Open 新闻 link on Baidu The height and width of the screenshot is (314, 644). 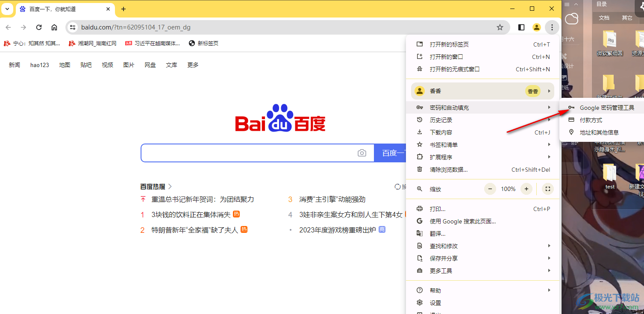coord(15,65)
